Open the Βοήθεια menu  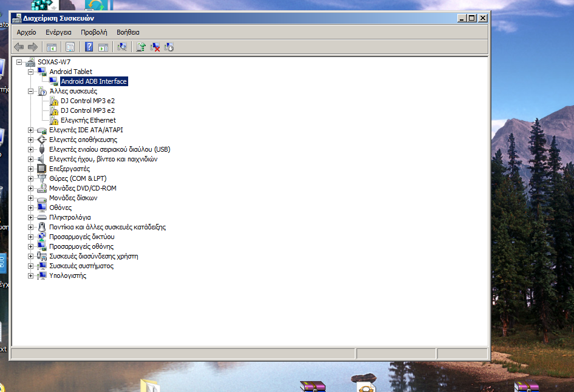pyautogui.click(x=128, y=32)
